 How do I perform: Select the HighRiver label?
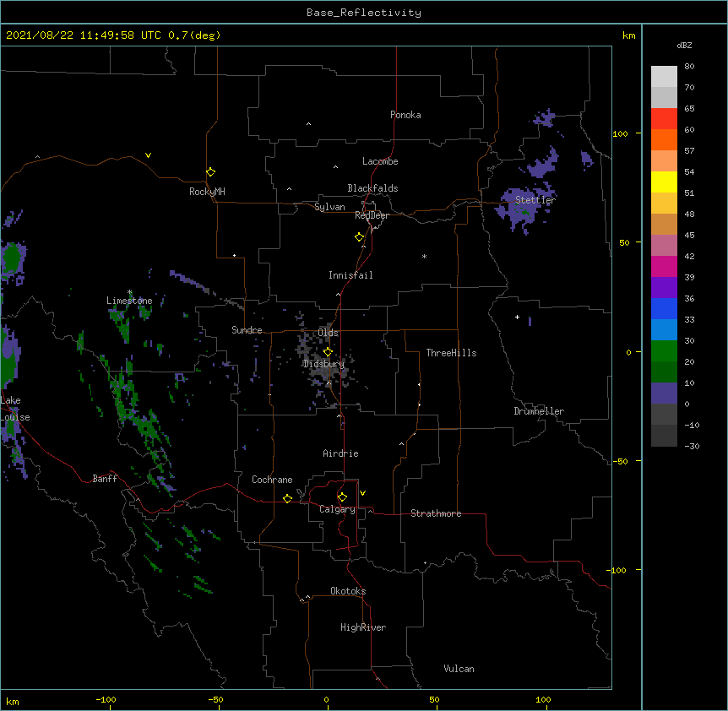click(363, 627)
